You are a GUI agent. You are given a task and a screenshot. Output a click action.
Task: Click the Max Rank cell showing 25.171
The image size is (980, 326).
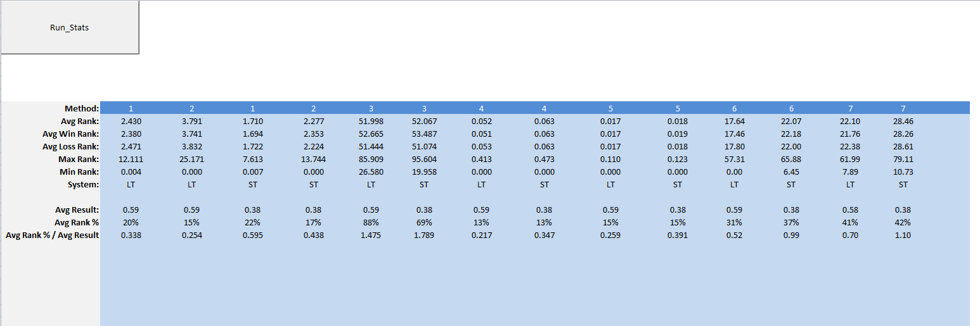coord(191,159)
